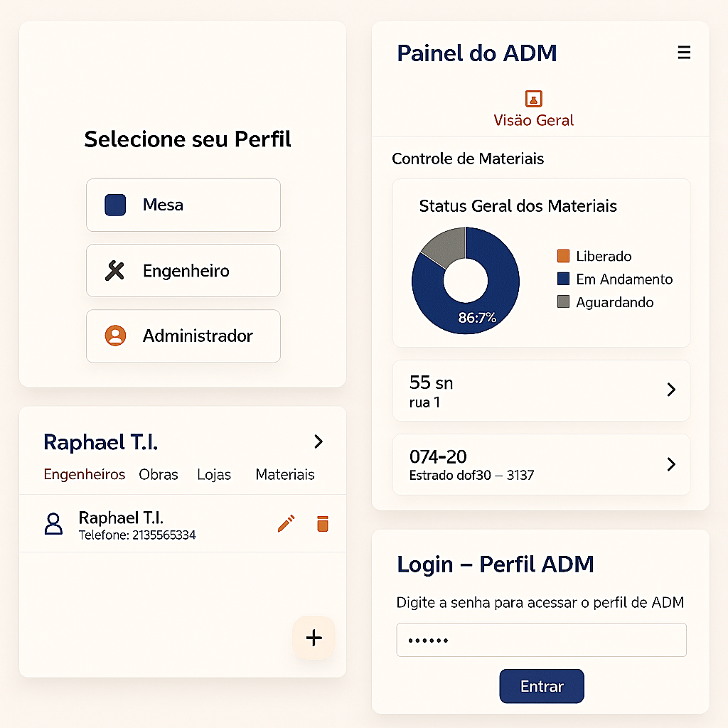The width and height of the screenshot is (728, 728).
Task: Open the Raphael T.I. header chevron
Action: pyautogui.click(x=318, y=441)
